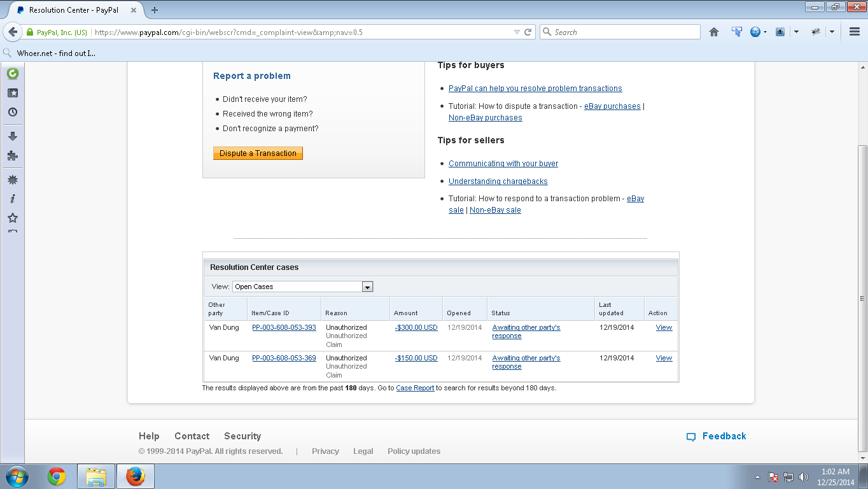The image size is (868, 489).
Task: Click the URL address bar field
Action: click(302, 32)
